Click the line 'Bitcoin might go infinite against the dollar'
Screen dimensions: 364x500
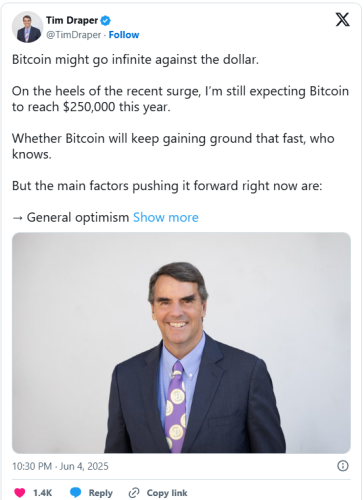135,60
